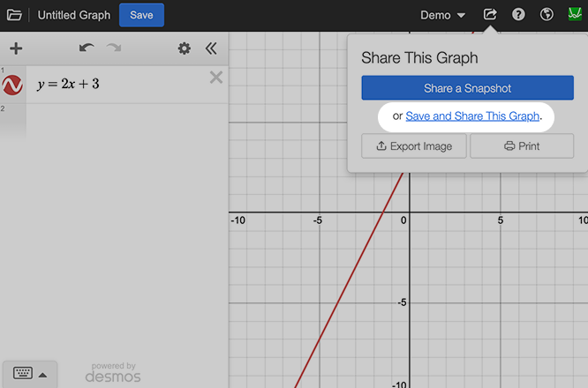Follow the Save and Share This Graph link

point(472,116)
